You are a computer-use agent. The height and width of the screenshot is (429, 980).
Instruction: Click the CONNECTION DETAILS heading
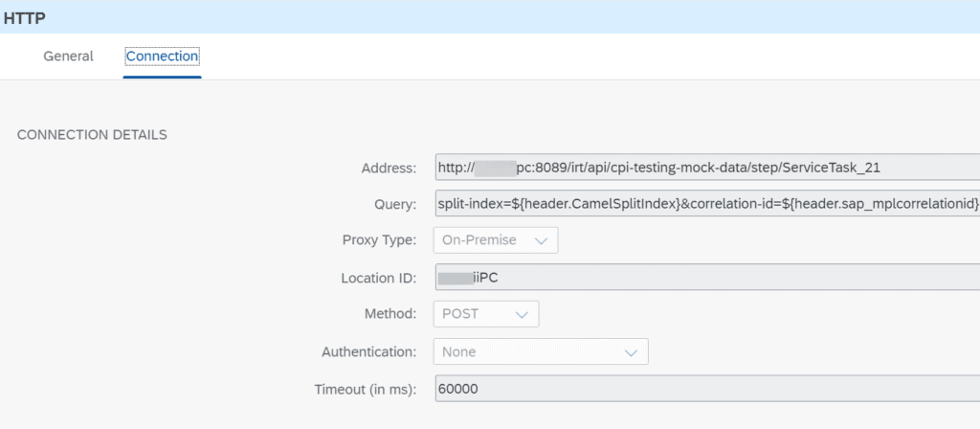point(92,134)
